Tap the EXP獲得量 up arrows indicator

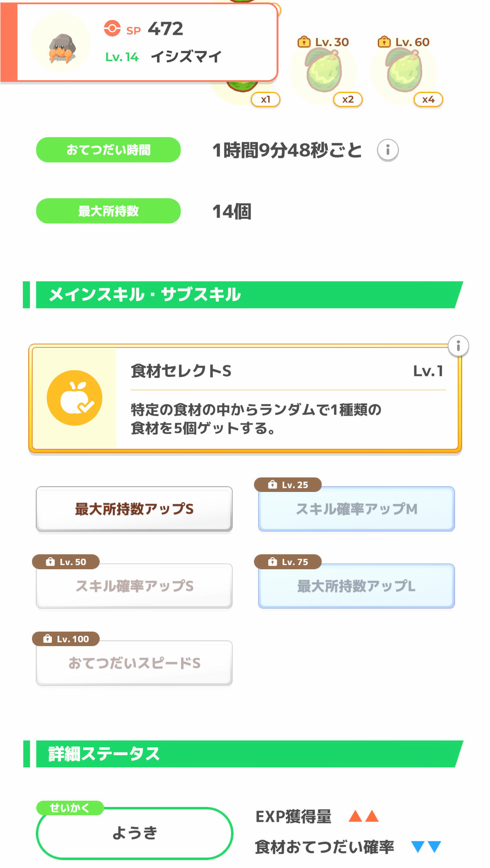[364, 816]
